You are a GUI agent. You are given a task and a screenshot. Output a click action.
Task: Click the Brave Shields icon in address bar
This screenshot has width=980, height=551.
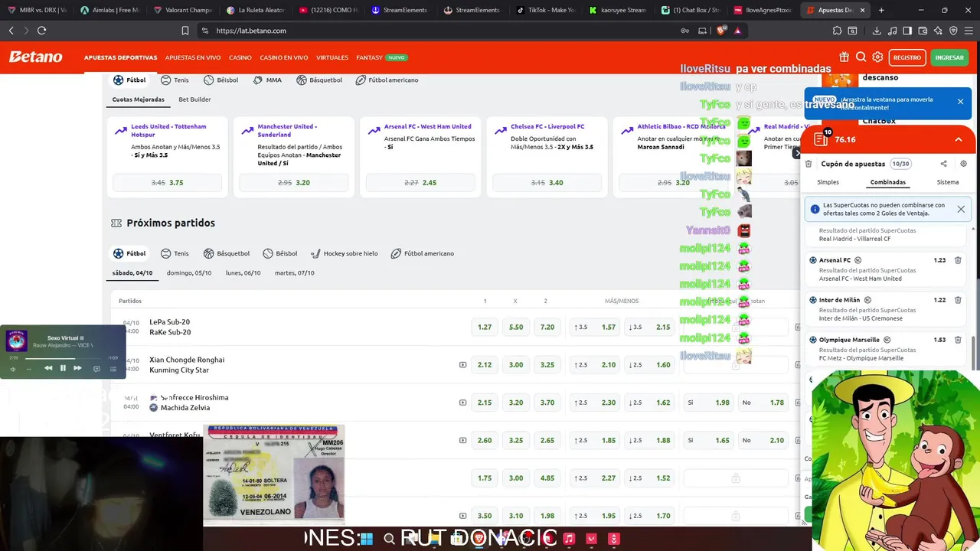720,31
